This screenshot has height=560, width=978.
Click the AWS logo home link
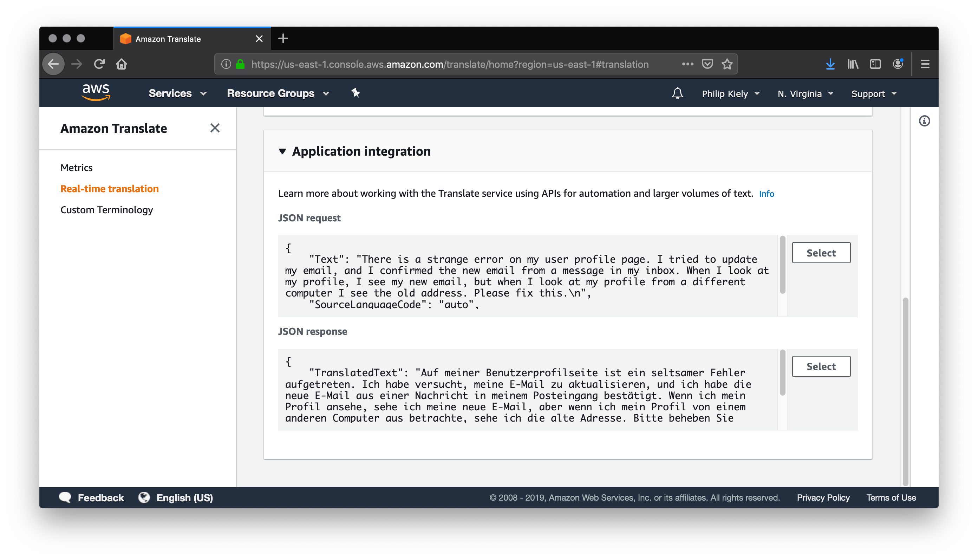[96, 93]
